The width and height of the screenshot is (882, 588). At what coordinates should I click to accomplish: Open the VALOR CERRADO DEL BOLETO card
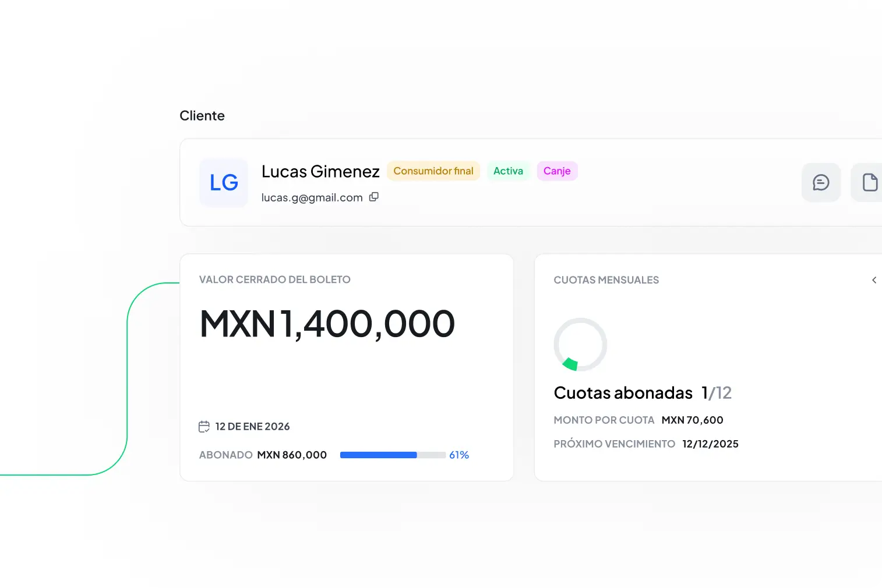coord(274,279)
